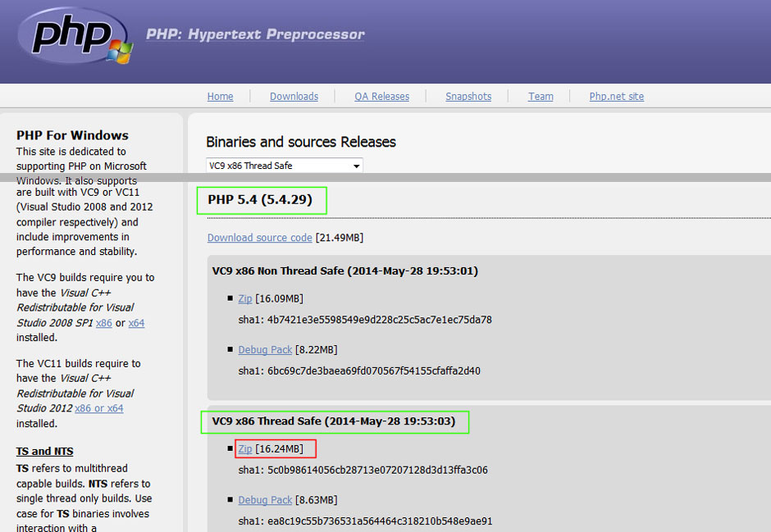Screen dimensions: 771x532
Task: Click Visual Studio 2012 x86 or x64 link
Action: (98, 408)
